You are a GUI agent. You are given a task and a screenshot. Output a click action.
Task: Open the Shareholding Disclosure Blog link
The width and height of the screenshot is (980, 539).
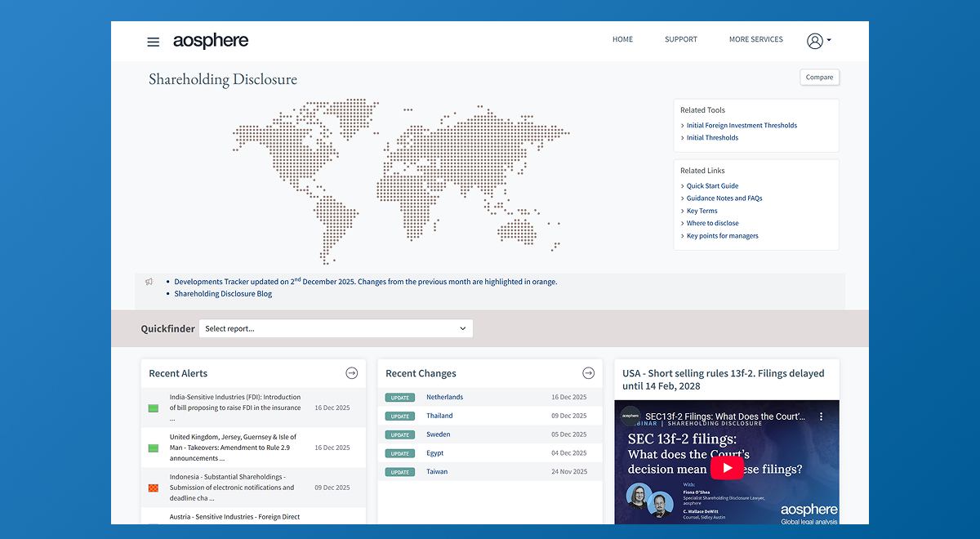[223, 294]
